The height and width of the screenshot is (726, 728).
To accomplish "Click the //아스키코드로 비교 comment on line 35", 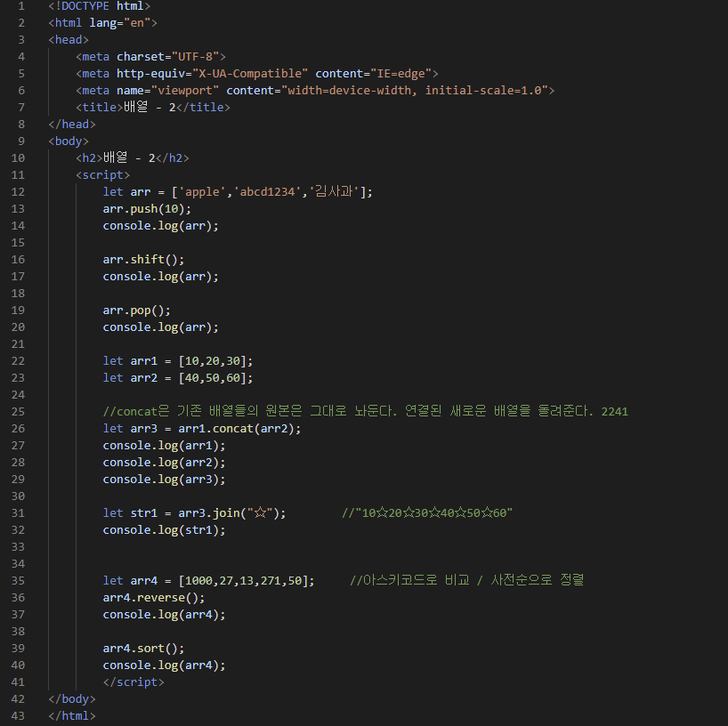I will tap(466, 580).
